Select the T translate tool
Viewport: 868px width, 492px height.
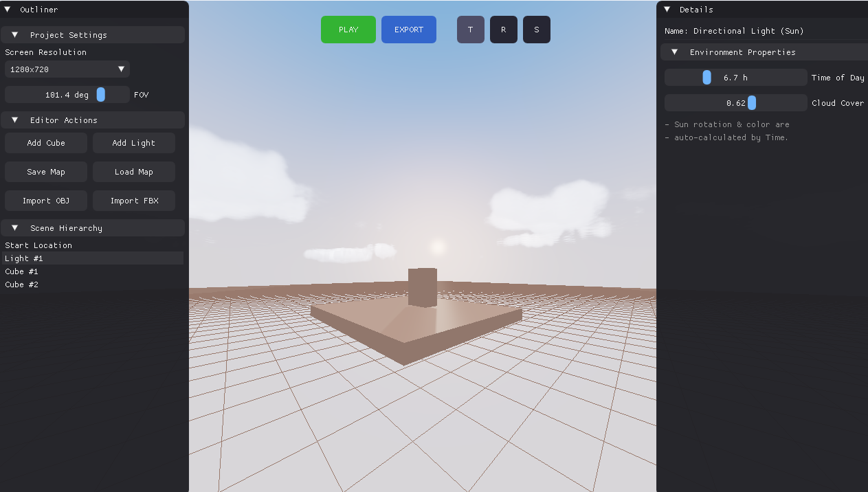coord(470,30)
